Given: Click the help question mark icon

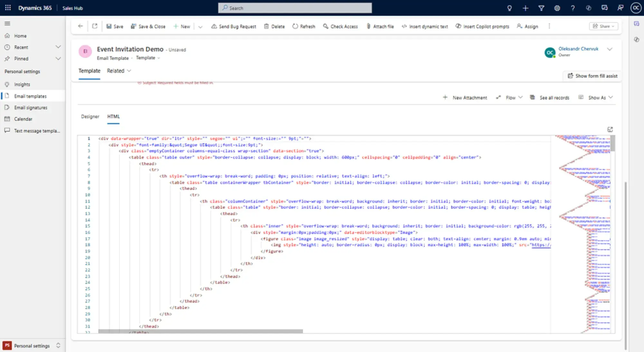Looking at the screenshot, I should point(573,8).
